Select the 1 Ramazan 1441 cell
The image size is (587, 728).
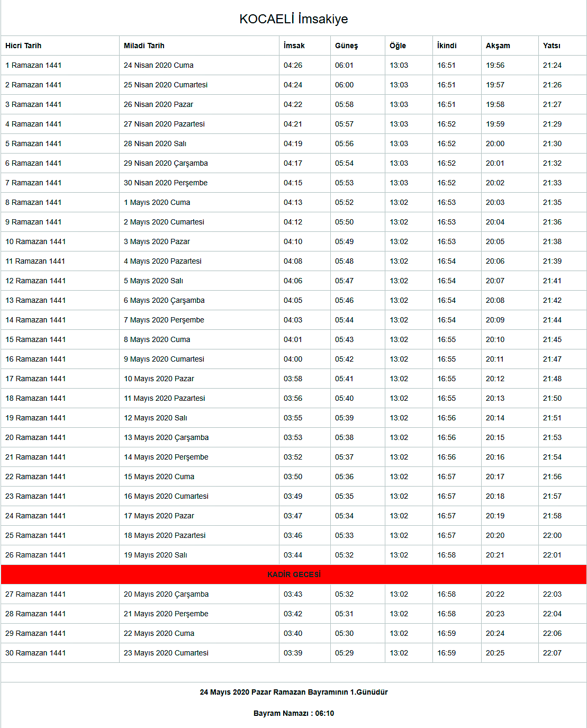coord(33,65)
